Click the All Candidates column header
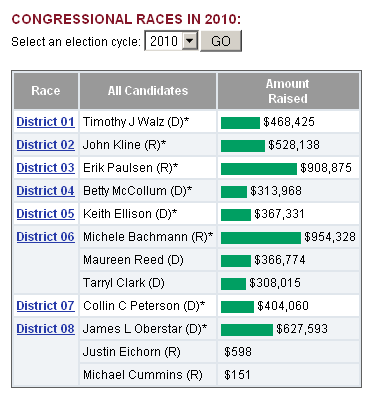This screenshot has width=373, height=399. pyautogui.click(x=148, y=91)
